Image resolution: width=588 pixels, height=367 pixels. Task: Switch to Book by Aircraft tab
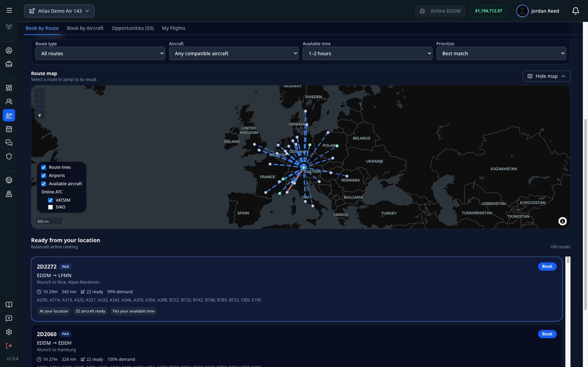(x=85, y=28)
